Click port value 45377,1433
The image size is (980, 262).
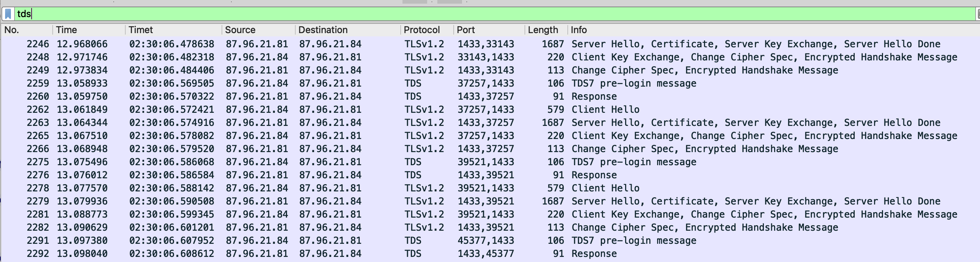(486, 240)
